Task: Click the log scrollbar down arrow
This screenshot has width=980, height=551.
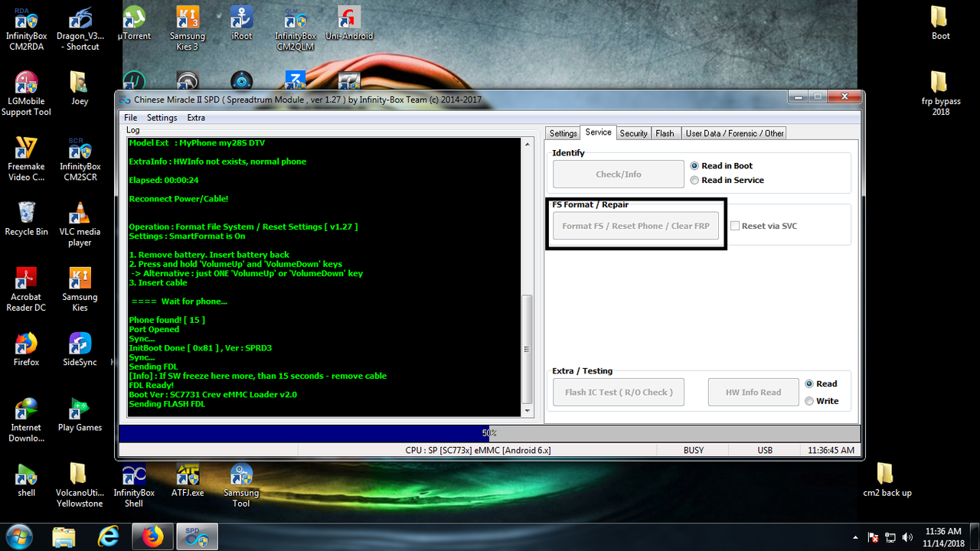Action: (527, 411)
